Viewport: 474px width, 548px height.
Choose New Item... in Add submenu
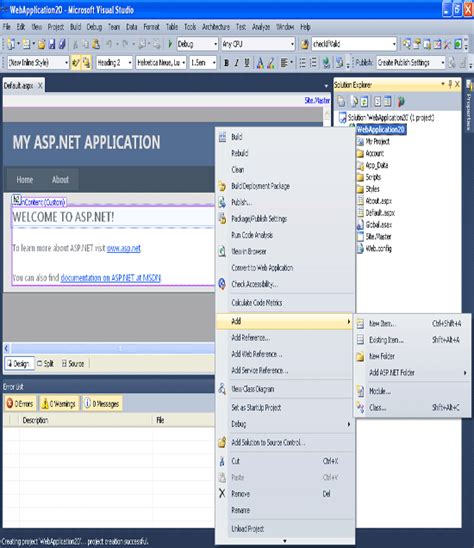412,324
